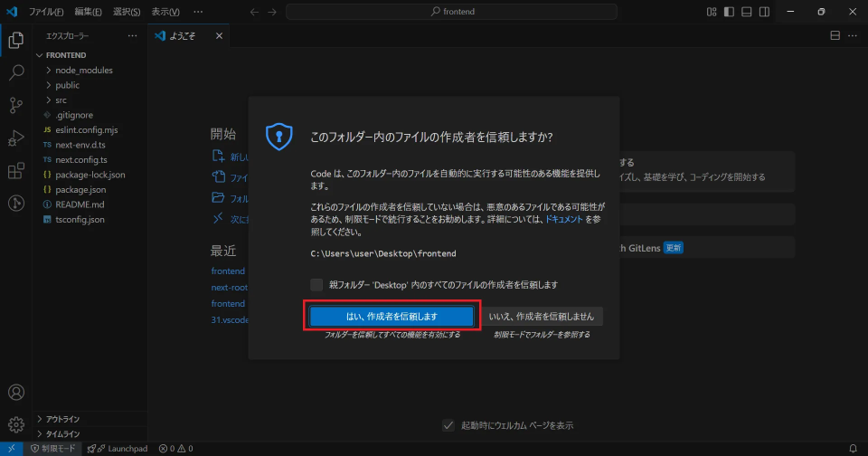Open package-lock.json in the explorer
The image size is (868, 456).
pos(90,176)
